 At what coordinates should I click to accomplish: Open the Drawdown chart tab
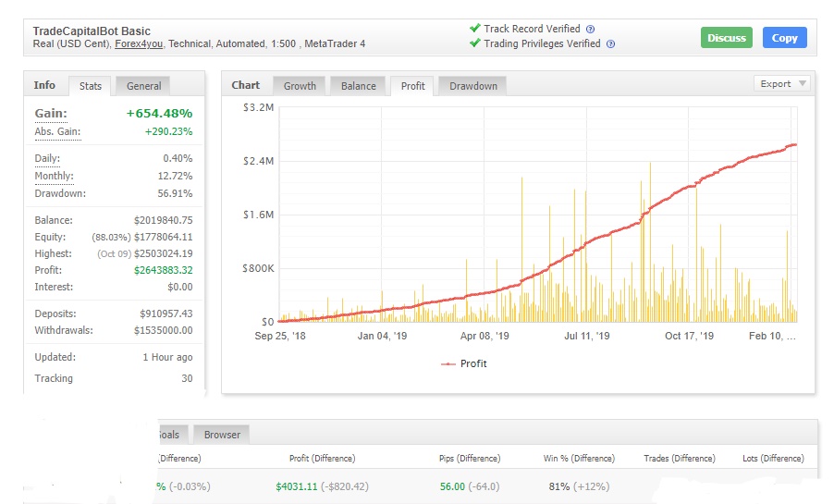tap(473, 86)
